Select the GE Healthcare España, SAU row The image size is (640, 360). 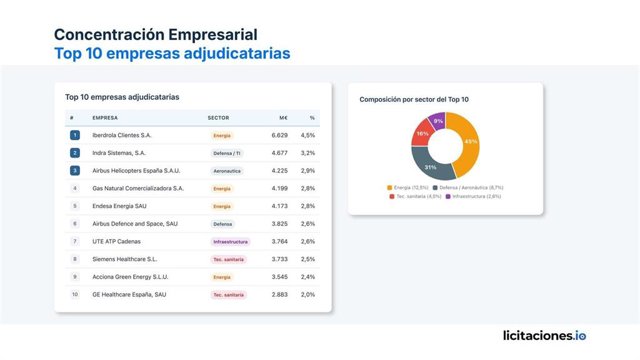[192, 295]
